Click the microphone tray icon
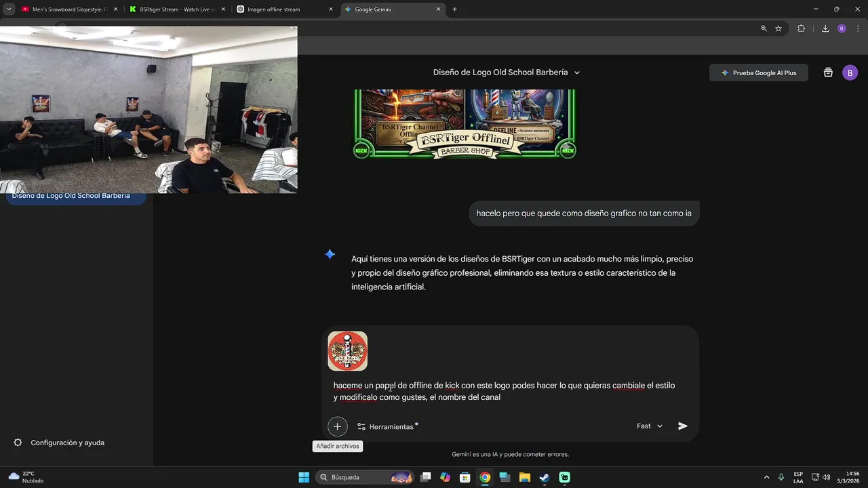The image size is (868, 488). coord(781,477)
